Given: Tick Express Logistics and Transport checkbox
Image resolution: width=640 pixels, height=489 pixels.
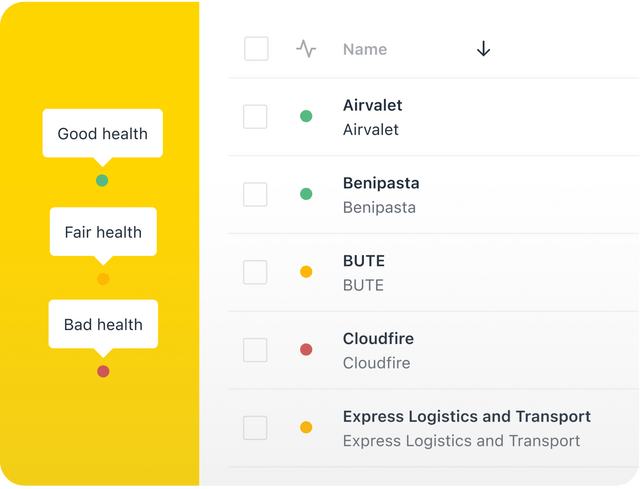Looking at the screenshot, I should coord(255,428).
